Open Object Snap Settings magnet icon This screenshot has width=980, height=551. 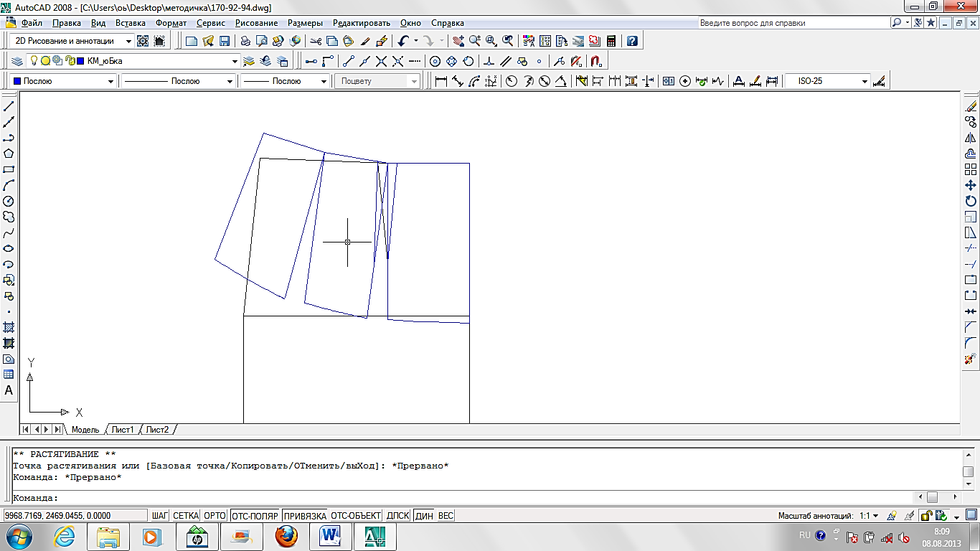click(x=595, y=61)
